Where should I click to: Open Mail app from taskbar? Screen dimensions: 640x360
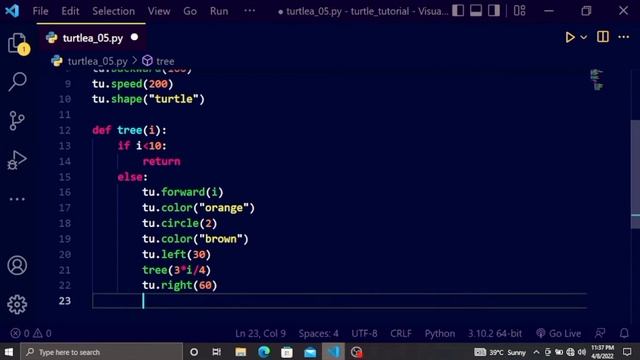[x=310, y=352]
